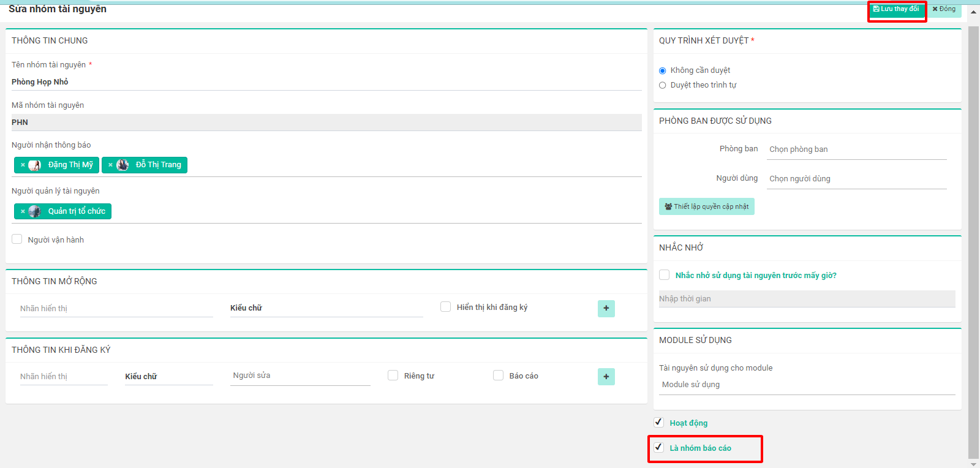Add row in Thông tin khi đăng ký
The width and height of the screenshot is (980, 468).
(x=606, y=377)
